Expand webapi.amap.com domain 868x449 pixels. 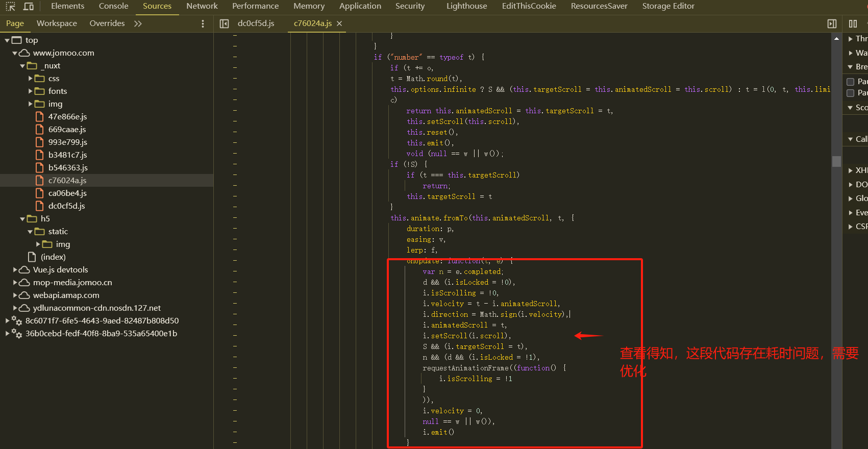coord(15,295)
